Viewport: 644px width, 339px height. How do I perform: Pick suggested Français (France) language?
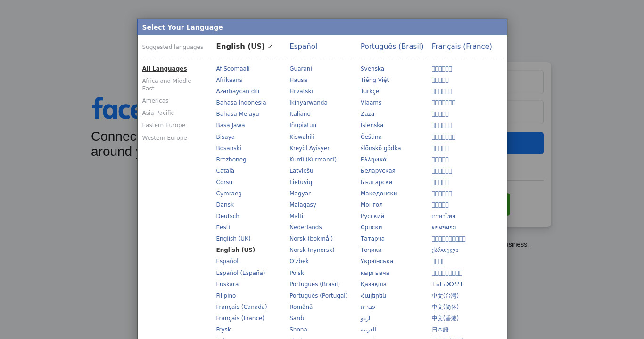pos(462,47)
